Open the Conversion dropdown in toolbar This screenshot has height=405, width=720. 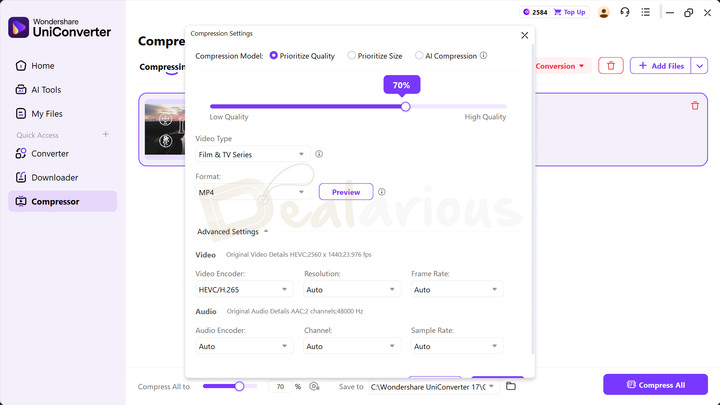[561, 66]
